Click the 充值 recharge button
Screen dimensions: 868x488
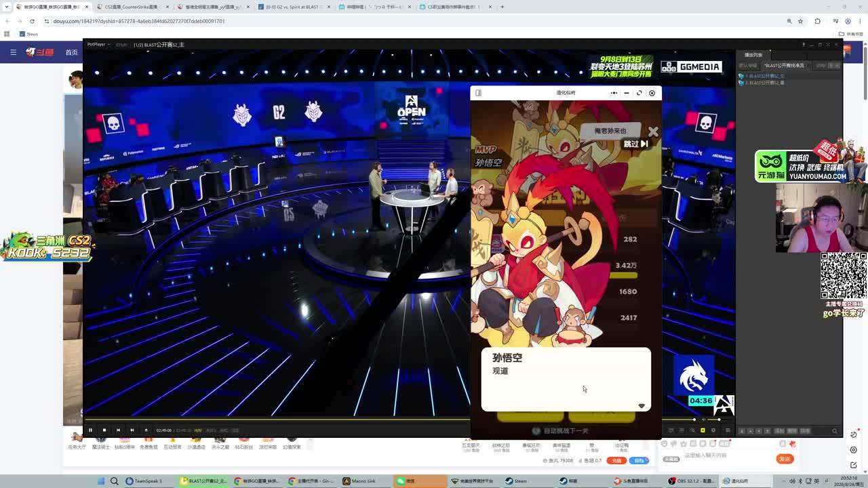616,460
